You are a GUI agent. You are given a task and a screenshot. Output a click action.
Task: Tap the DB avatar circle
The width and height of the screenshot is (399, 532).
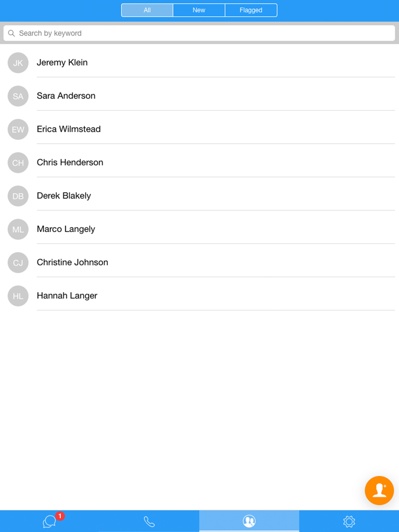pyautogui.click(x=18, y=196)
